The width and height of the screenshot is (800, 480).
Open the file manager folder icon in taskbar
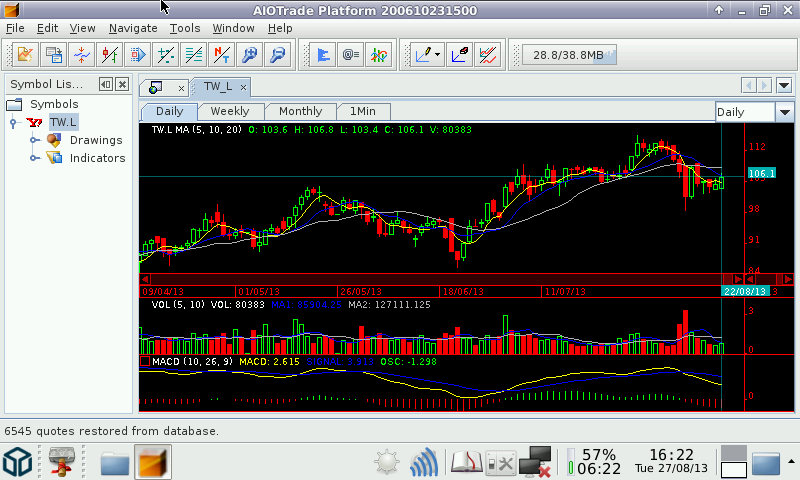[115, 463]
